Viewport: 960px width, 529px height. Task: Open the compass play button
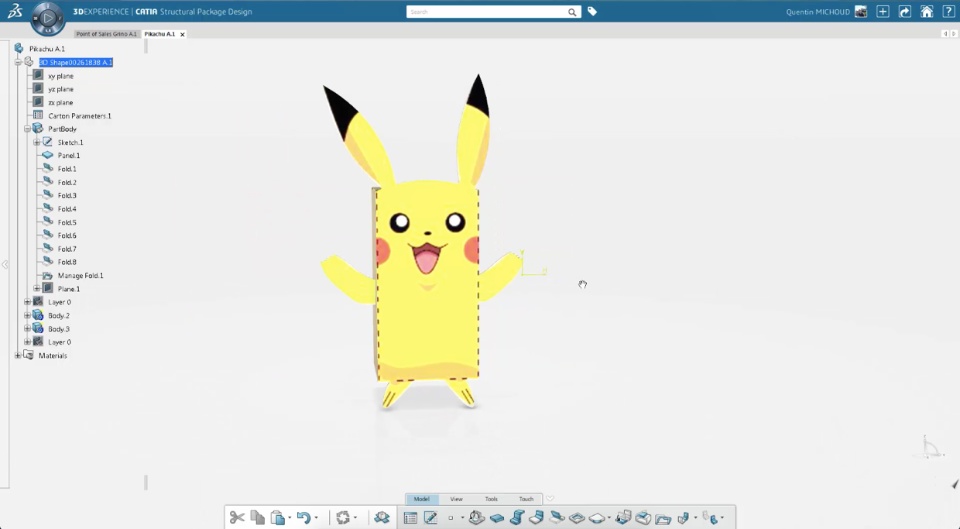pos(48,18)
